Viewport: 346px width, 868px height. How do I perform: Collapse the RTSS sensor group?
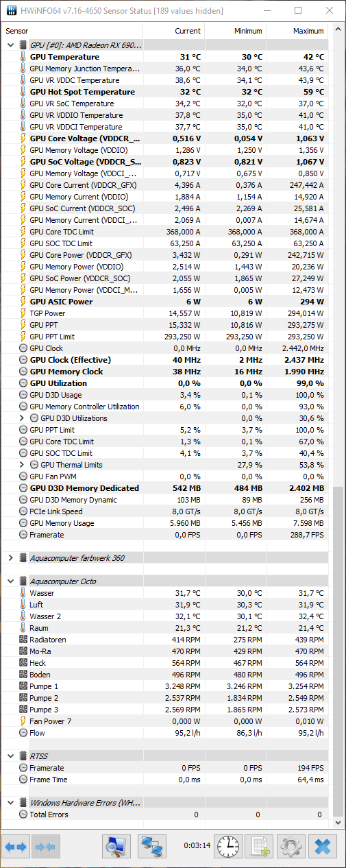pyautogui.click(x=10, y=756)
